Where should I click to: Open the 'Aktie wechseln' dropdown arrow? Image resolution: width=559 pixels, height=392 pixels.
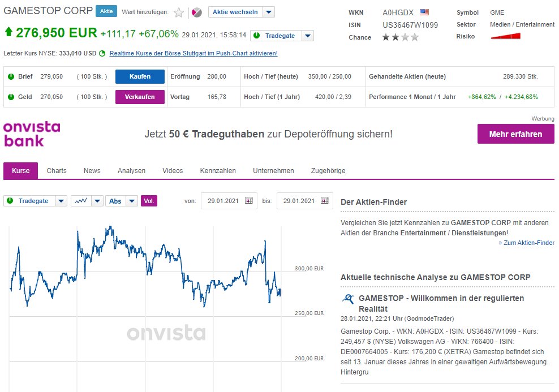click(269, 12)
